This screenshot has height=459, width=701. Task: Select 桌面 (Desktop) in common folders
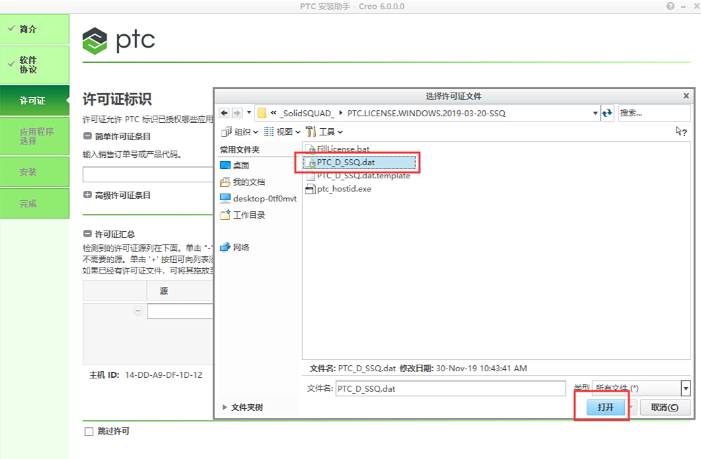point(240,165)
